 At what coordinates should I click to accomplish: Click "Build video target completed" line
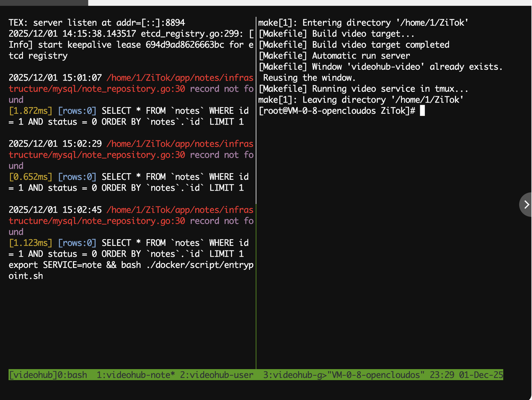354,44
